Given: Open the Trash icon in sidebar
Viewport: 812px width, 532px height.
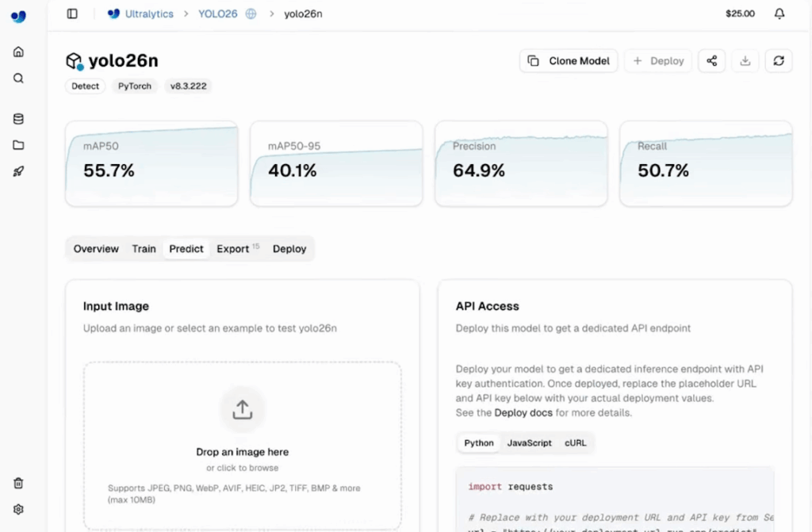Looking at the screenshot, I should (x=18, y=484).
